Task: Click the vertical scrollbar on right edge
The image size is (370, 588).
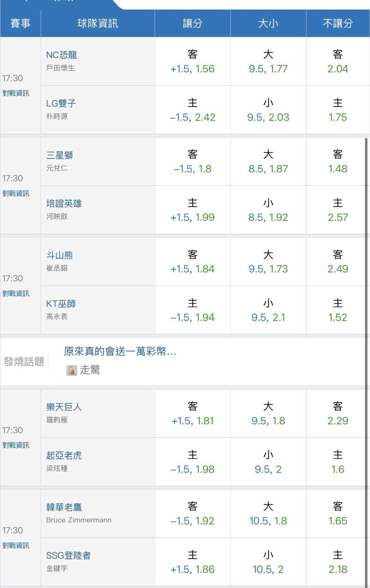Action: [367, 363]
